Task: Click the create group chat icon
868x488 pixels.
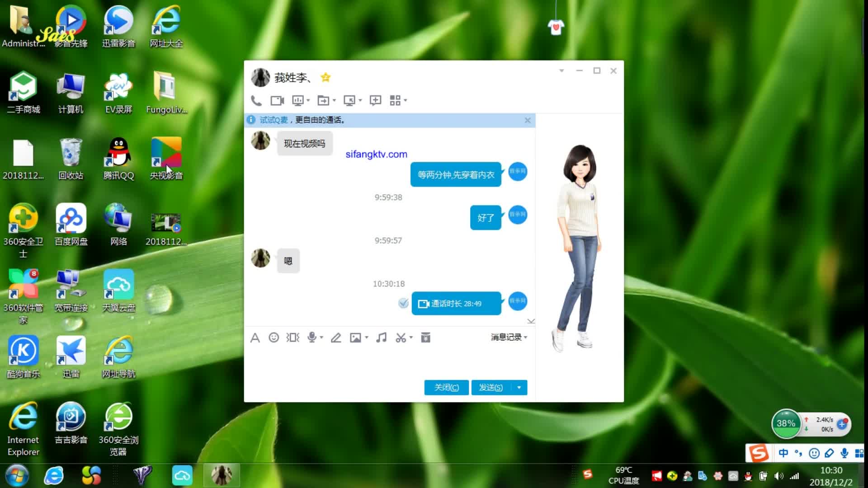Action: tap(375, 100)
